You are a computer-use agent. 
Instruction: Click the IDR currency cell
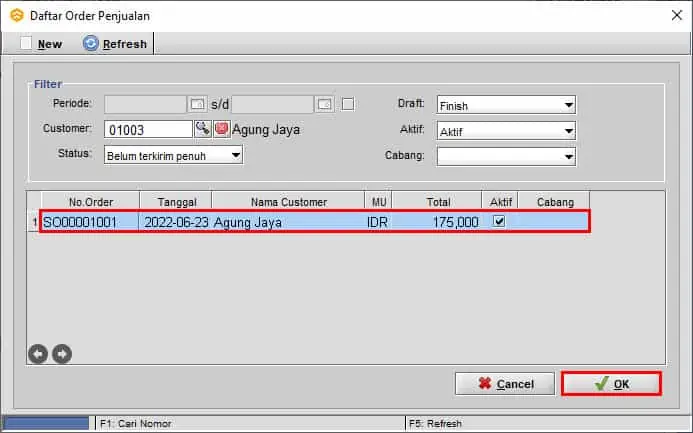(x=377, y=222)
